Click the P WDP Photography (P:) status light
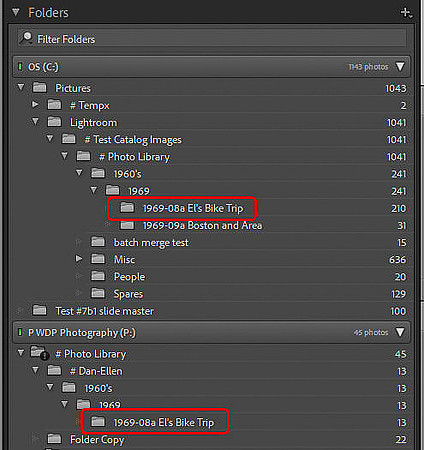Image resolution: width=424 pixels, height=450 pixels. (x=20, y=332)
